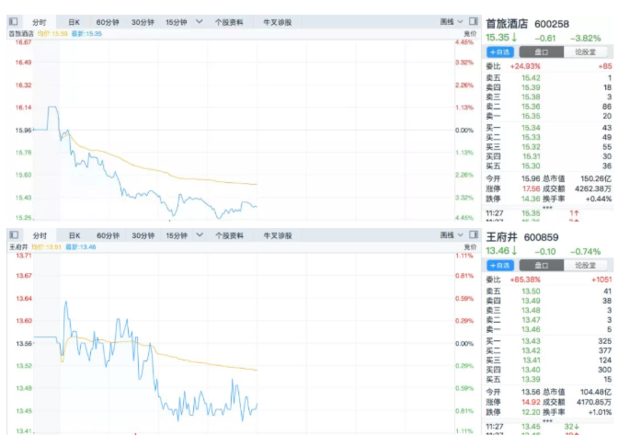Toggle right panel icon in 王府井 chart toolbar
The image size is (630, 446).
coord(473,235)
